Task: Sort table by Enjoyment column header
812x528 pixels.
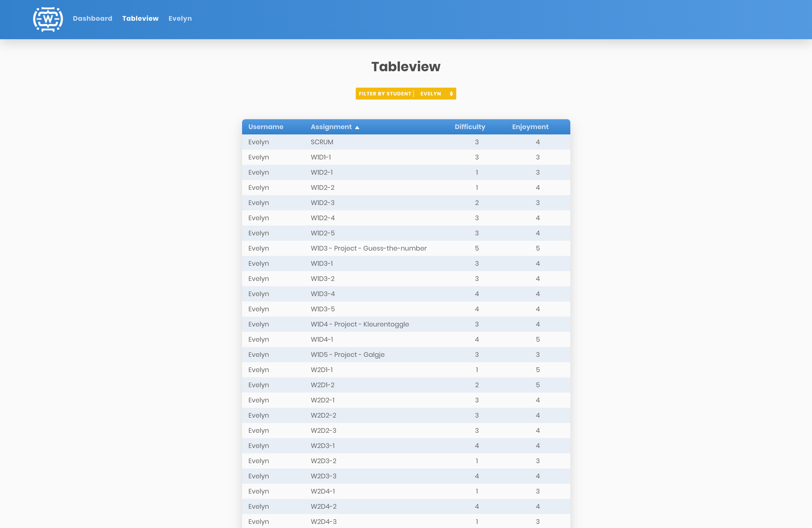Action: (530, 127)
